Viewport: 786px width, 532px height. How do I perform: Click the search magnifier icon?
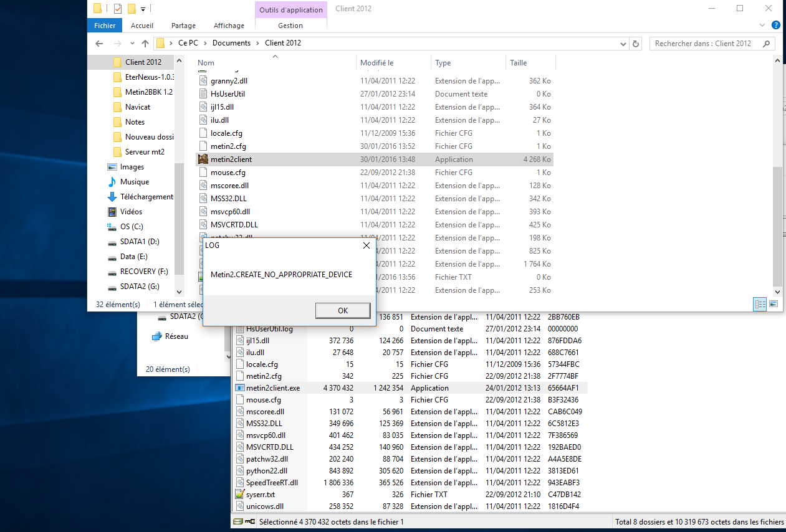click(x=767, y=44)
